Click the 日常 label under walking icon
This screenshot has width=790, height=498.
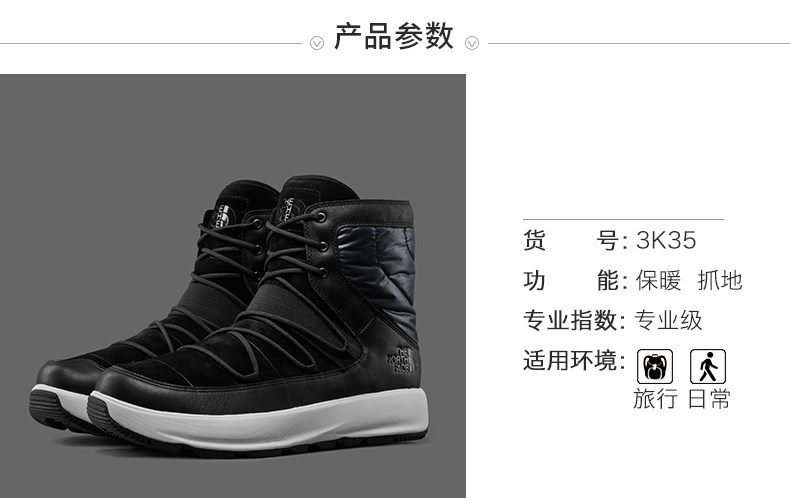point(709,399)
